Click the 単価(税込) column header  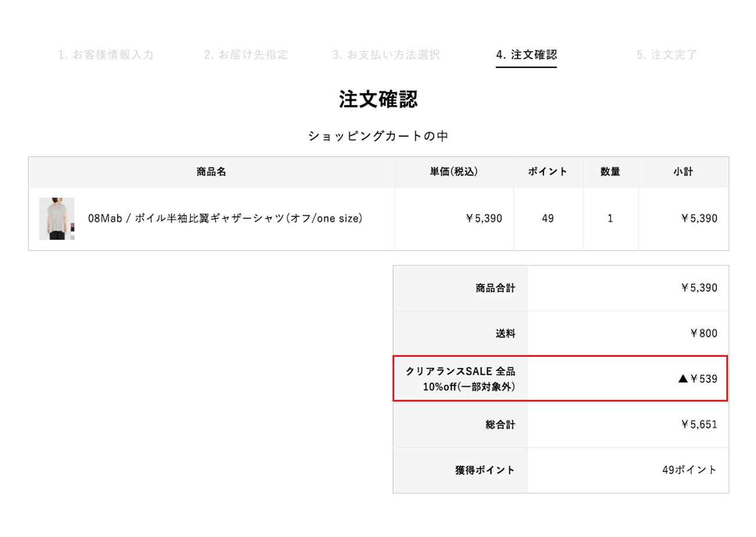(454, 172)
